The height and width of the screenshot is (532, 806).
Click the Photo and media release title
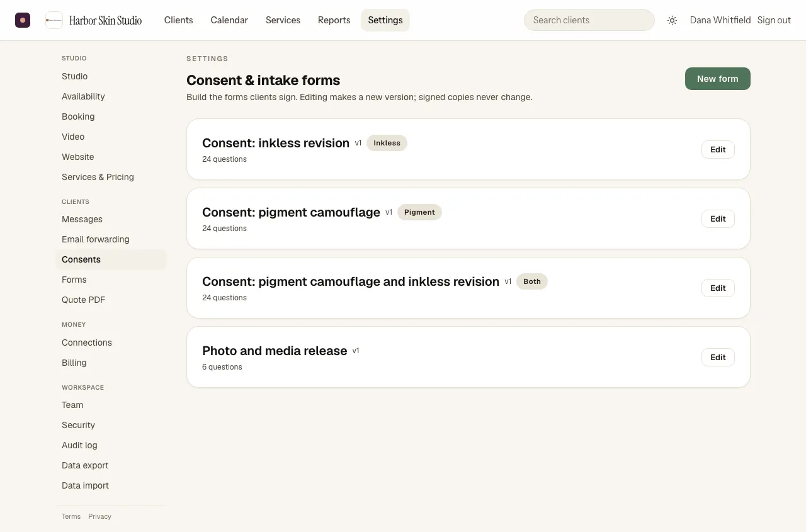pos(275,351)
